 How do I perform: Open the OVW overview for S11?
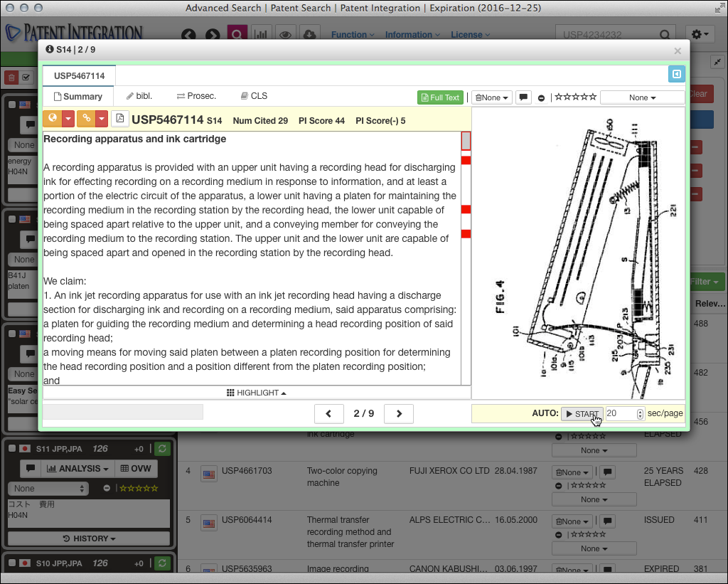click(136, 468)
